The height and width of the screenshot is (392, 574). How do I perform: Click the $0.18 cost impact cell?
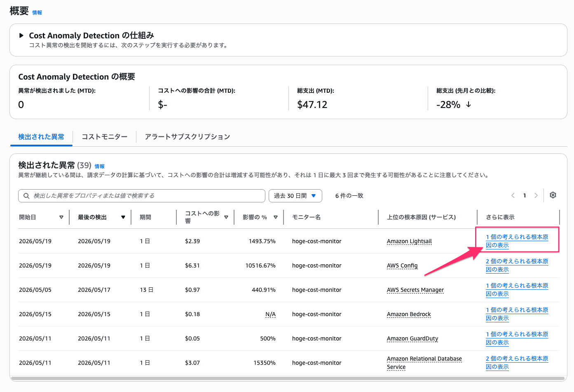pyautogui.click(x=192, y=314)
